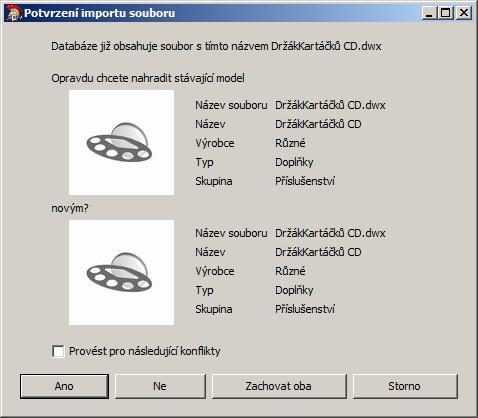Click the new model's file name DržákKartáčků CD.dwx

pos(330,233)
